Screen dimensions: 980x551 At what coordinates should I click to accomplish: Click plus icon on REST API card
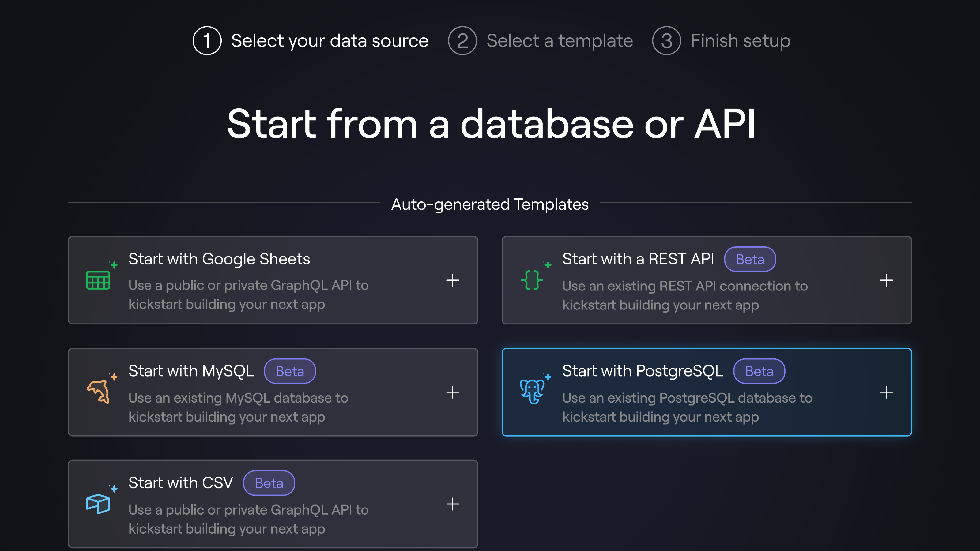click(x=886, y=280)
